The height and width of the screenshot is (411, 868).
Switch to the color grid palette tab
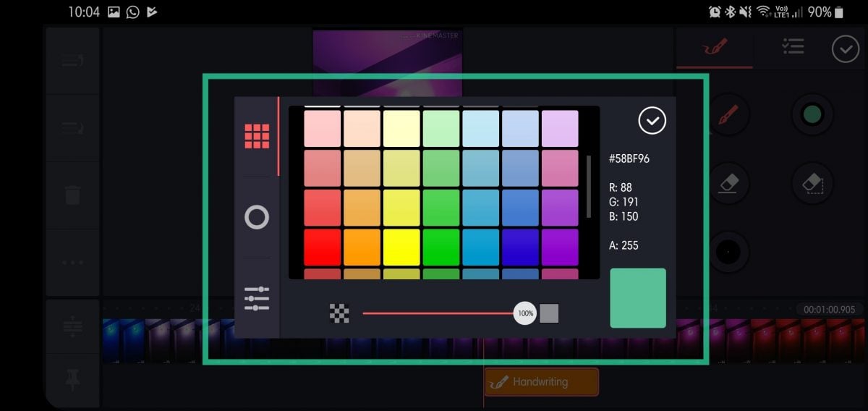tap(257, 136)
